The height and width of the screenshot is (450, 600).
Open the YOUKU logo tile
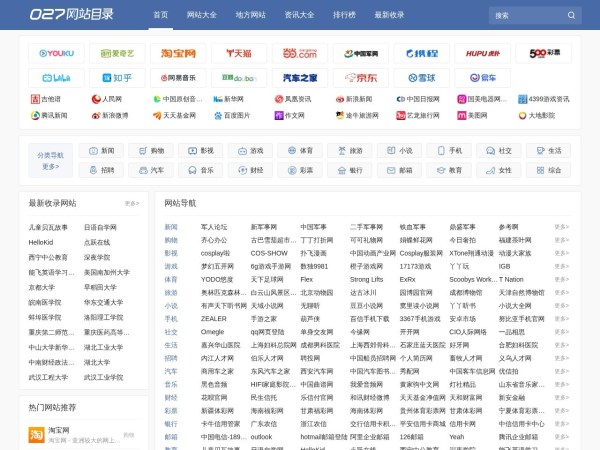click(x=57, y=53)
